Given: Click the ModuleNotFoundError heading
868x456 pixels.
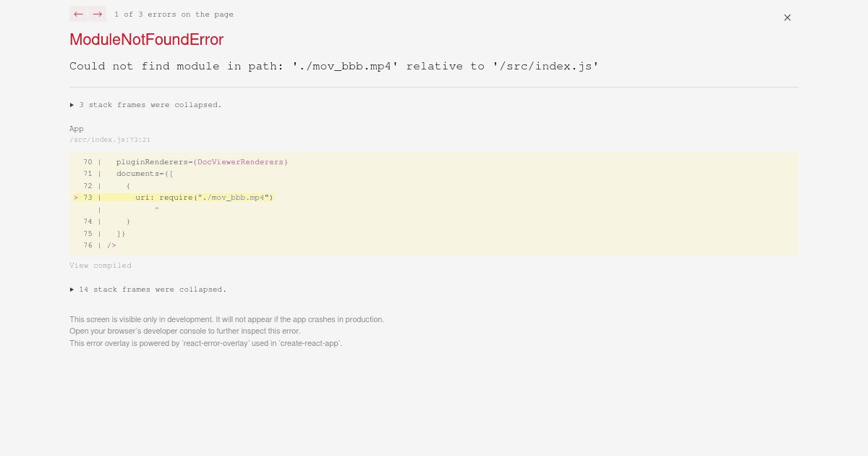Looking at the screenshot, I should (x=146, y=40).
